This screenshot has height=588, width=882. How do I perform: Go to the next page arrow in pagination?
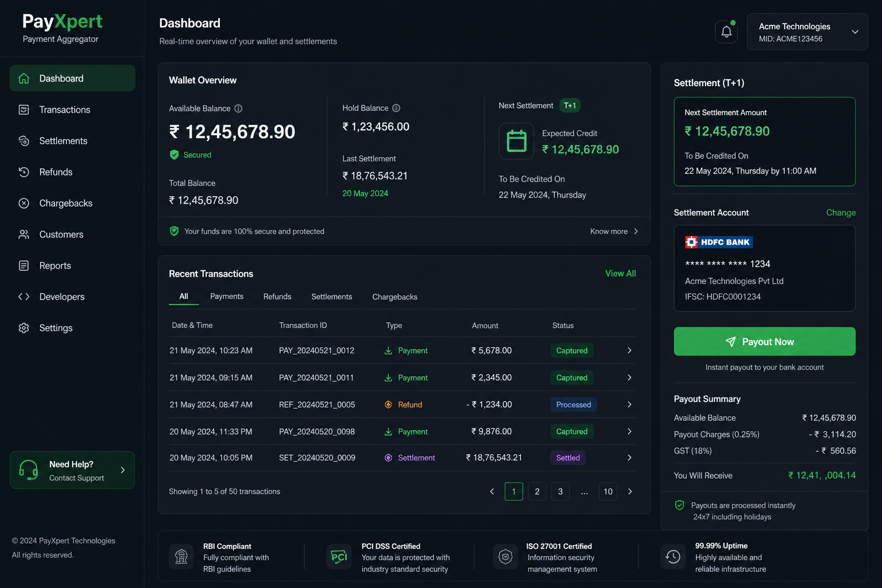coord(630,492)
